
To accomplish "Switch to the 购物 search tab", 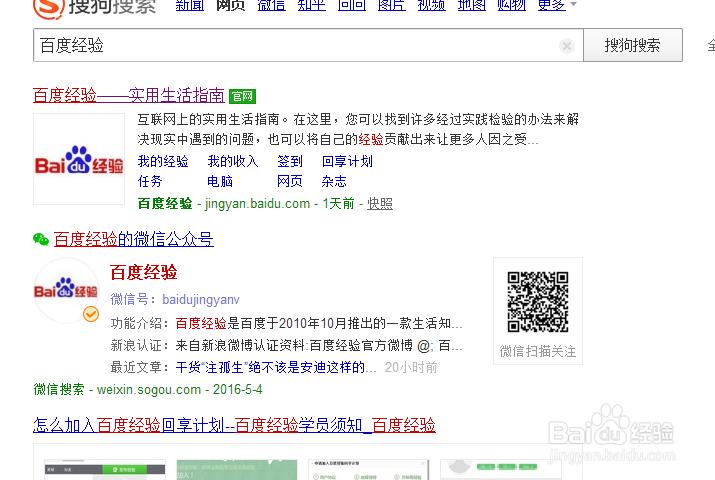I will [x=512, y=5].
